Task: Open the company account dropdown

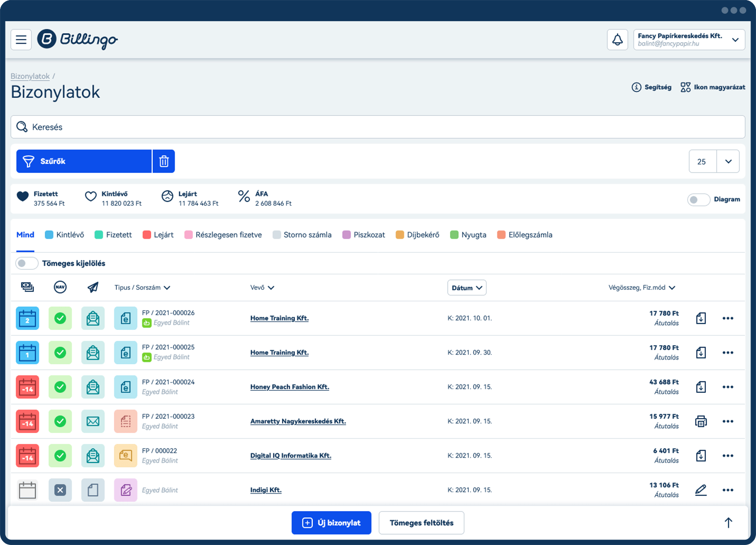Action: coord(689,40)
